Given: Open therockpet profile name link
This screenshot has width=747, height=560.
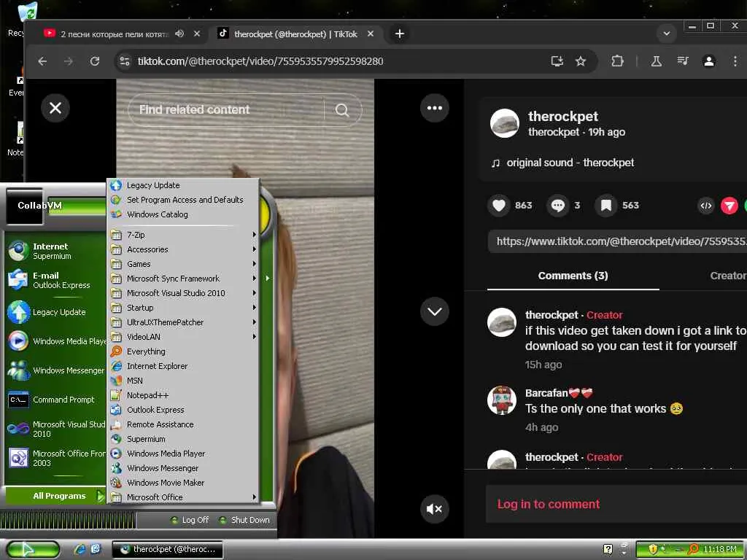Looking at the screenshot, I should tap(563, 116).
